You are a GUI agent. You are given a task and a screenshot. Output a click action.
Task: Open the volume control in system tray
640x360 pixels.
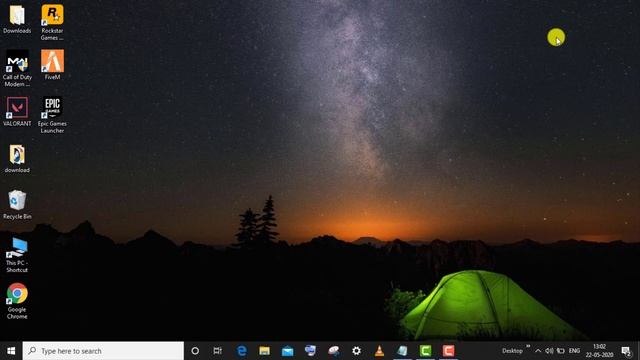coord(549,351)
